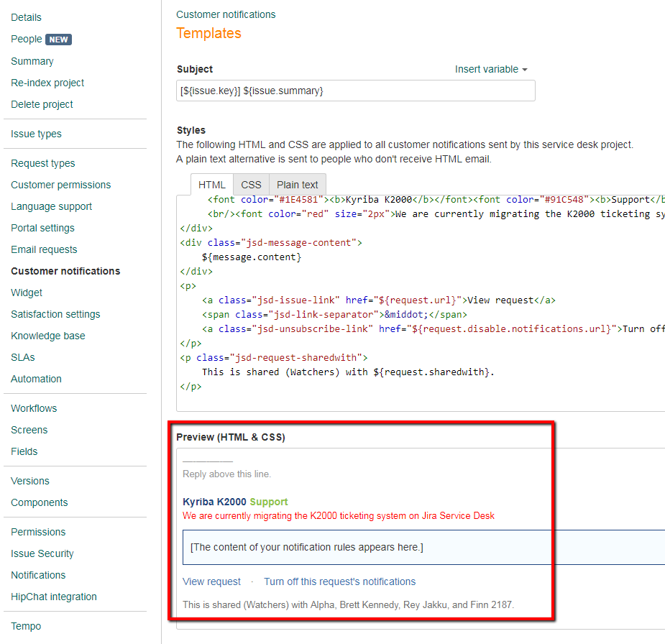Viewport: 665px width, 644px height.
Task: Select Delete project
Action: [x=42, y=104]
